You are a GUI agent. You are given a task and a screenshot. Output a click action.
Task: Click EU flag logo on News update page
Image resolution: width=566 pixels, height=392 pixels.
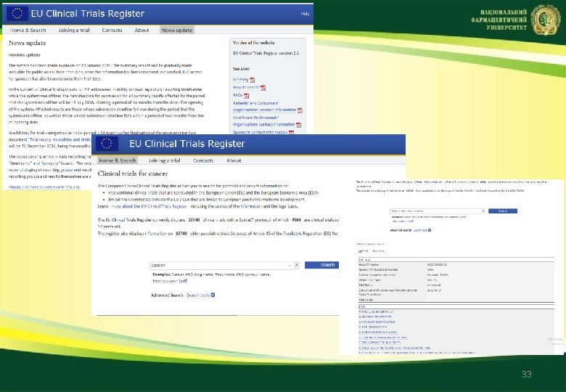point(17,14)
